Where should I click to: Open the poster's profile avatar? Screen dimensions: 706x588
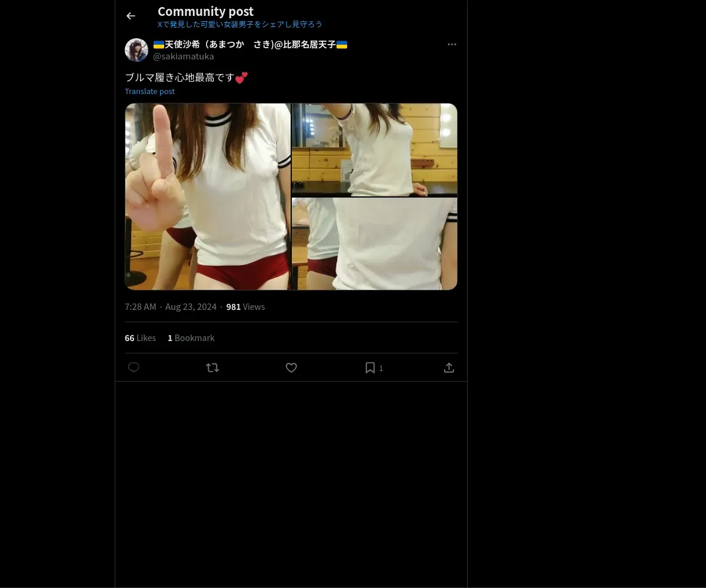[x=136, y=50]
